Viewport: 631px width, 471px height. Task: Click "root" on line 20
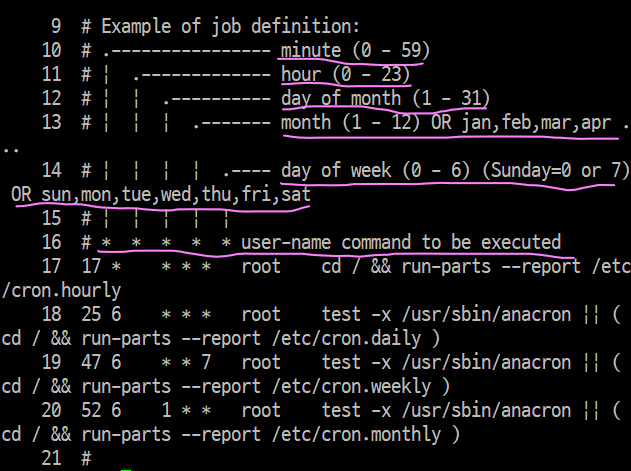tap(261, 410)
